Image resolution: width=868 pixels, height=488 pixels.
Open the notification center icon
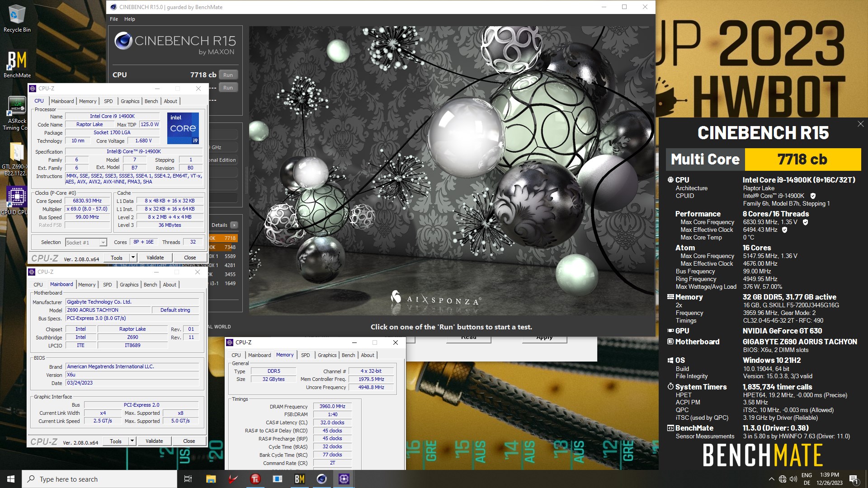tap(854, 479)
